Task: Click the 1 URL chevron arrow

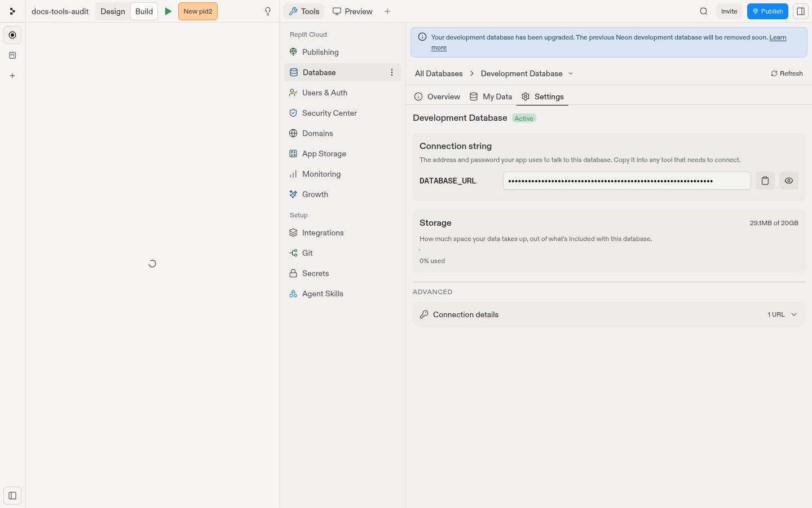Action: (794, 314)
